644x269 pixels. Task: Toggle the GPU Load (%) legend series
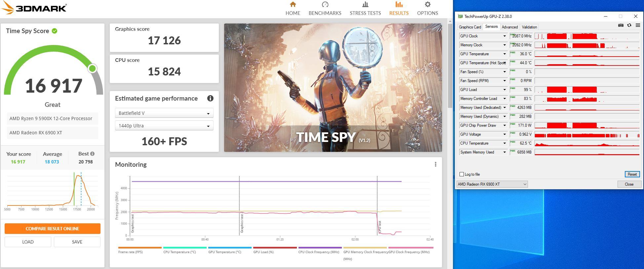coord(275,250)
